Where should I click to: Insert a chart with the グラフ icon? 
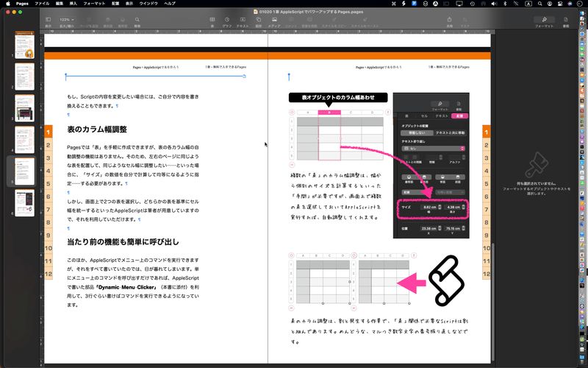(x=227, y=20)
